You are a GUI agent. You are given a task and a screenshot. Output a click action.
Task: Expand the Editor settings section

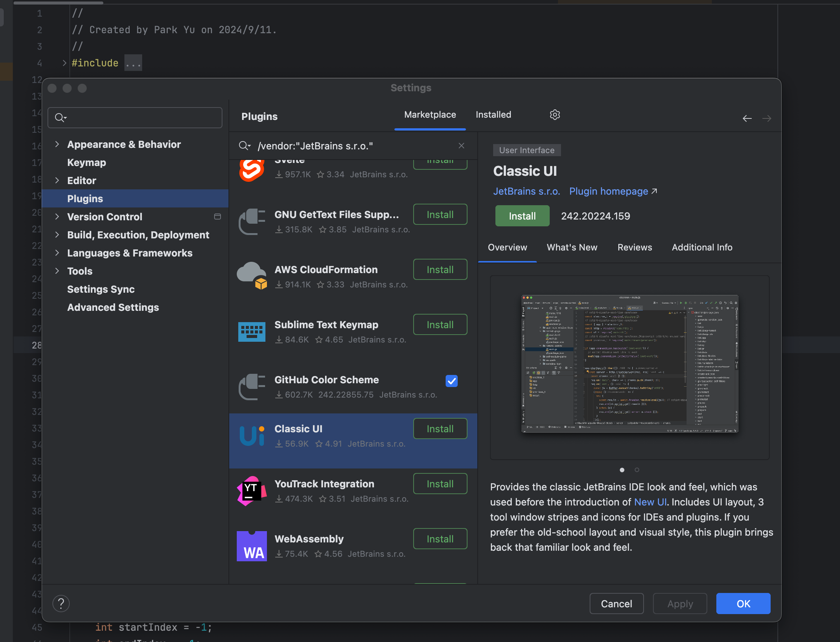(58, 180)
